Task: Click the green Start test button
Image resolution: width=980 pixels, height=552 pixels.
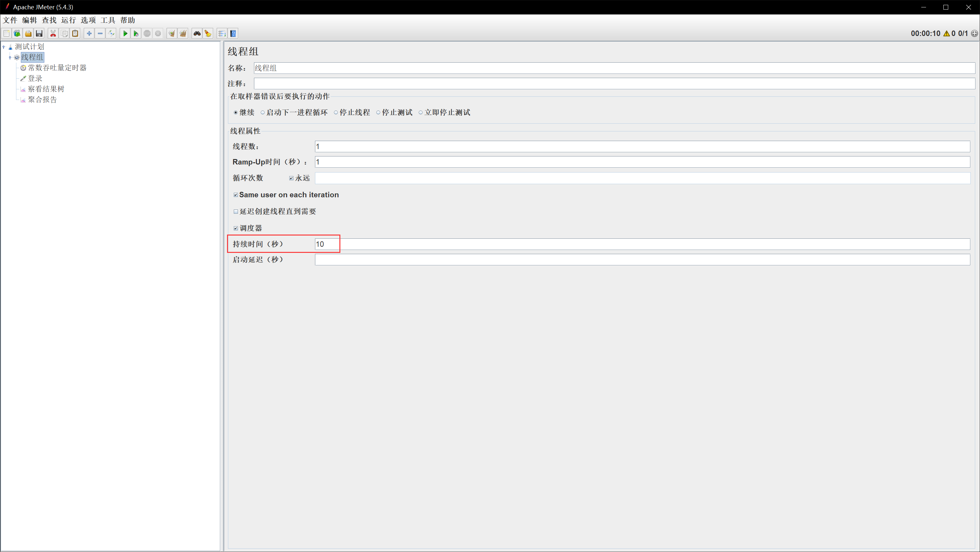Action: (125, 33)
